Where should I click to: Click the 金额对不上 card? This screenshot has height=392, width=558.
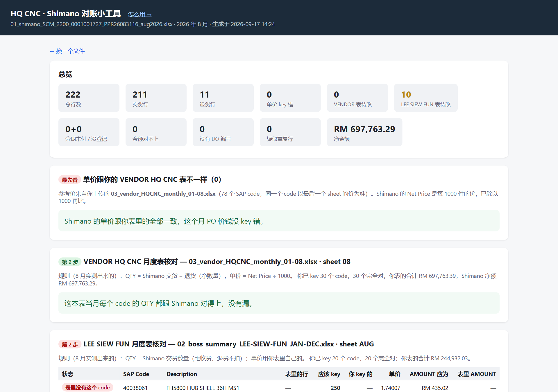(156, 132)
